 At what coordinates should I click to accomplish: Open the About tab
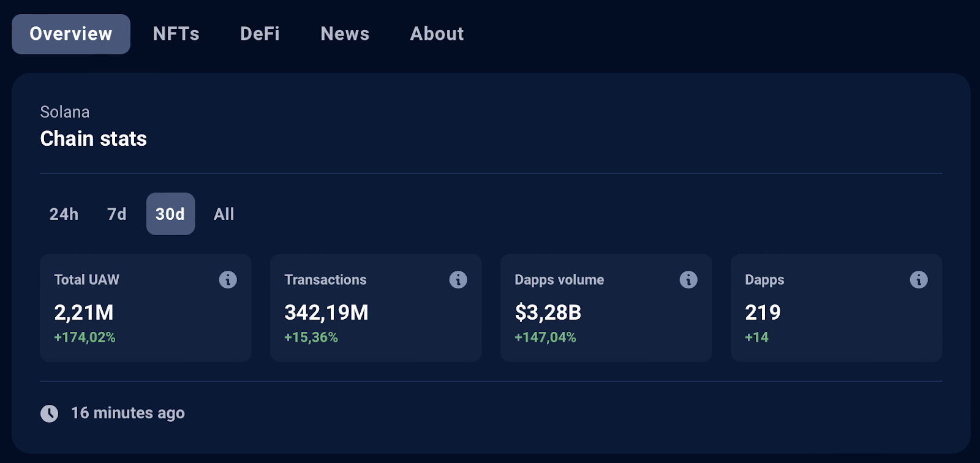(x=437, y=34)
